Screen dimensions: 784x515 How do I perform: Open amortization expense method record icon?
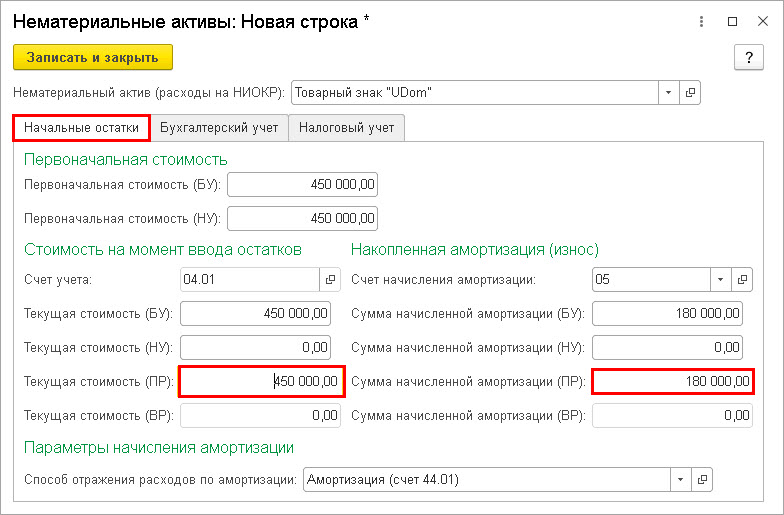702,480
